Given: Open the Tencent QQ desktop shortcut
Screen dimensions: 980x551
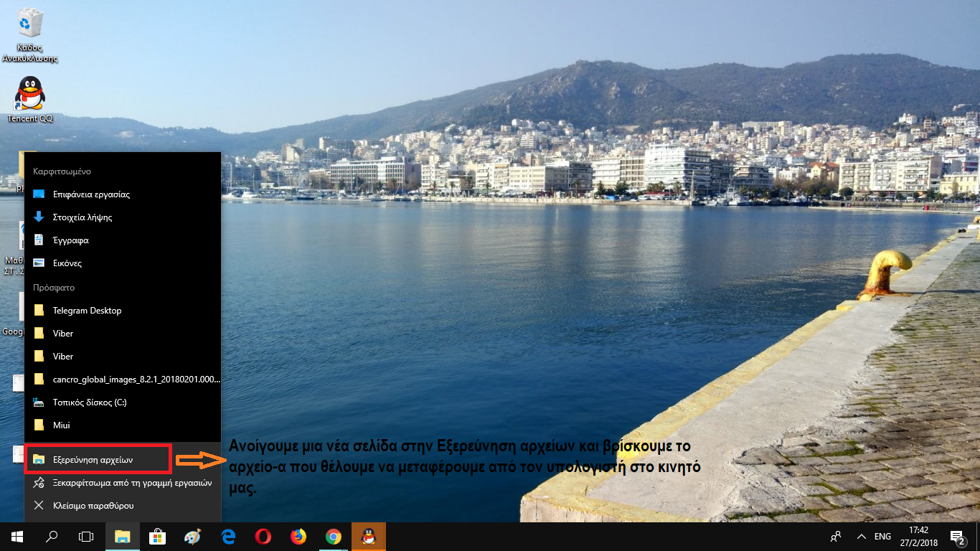Looking at the screenshot, I should (x=30, y=93).
